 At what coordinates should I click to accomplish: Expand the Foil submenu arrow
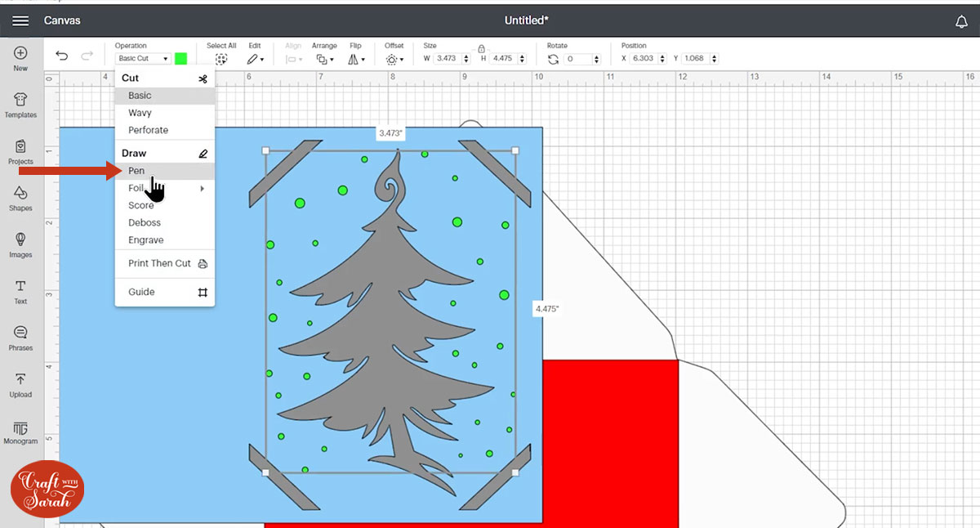203,189
